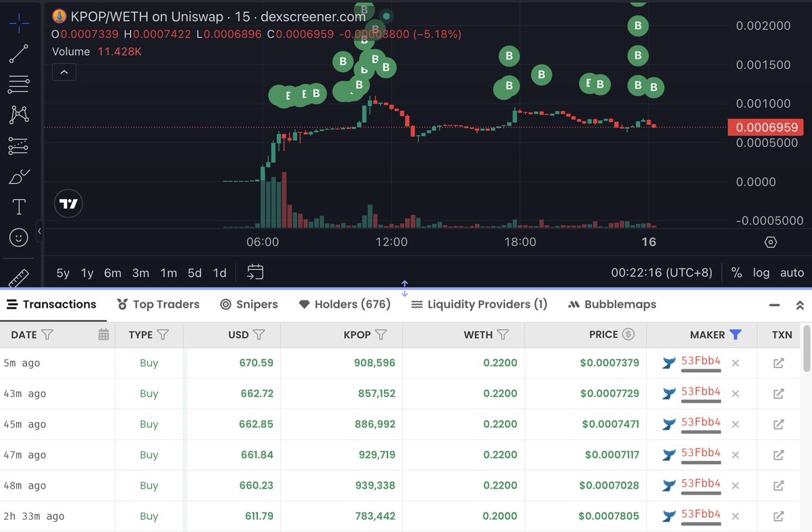The height and width of the screenshot is (532, 812).
Task: Switch to the Snipers tab
Action: click(x=249, y=304)
